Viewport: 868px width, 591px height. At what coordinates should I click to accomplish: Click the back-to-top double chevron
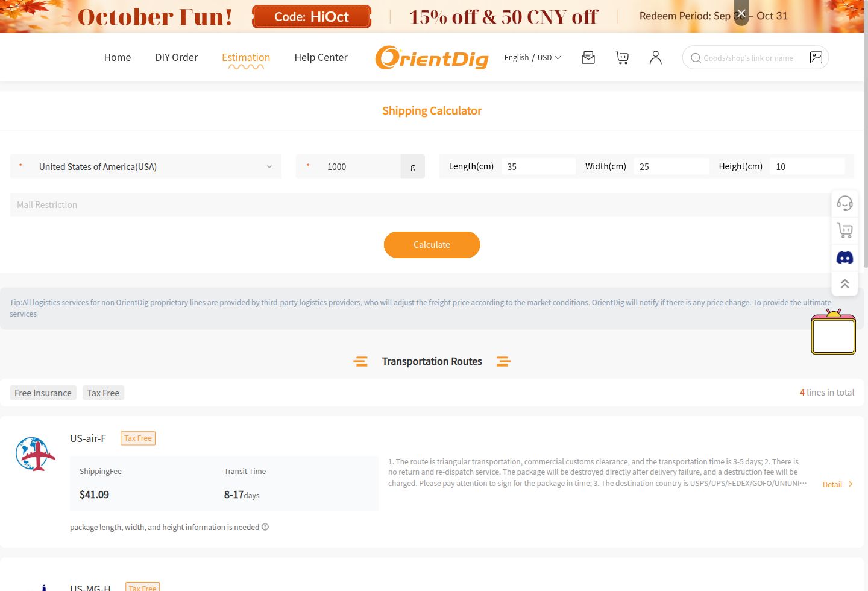tap(845, 283)
